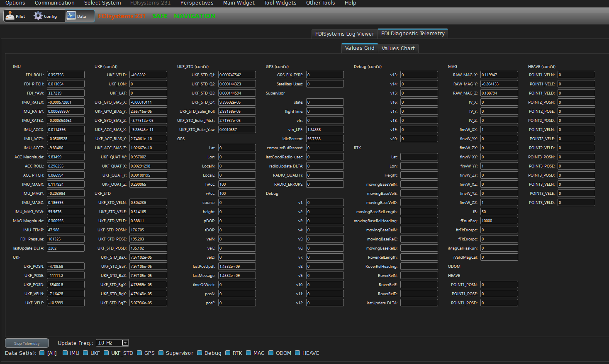Image resolution: width=609 pixels, height=364 pixels.
Task: Click the POINT3_VELD value field
Action: pyautogui.click(x=576, y=203)
